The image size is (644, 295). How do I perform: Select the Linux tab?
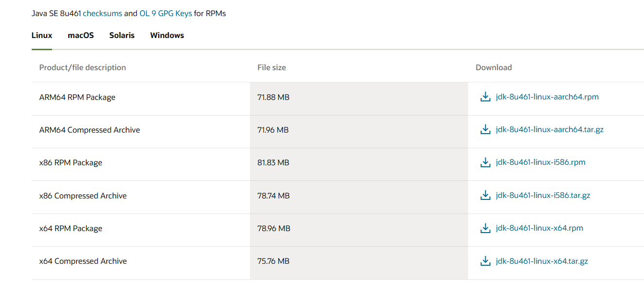tap(42, 35)
